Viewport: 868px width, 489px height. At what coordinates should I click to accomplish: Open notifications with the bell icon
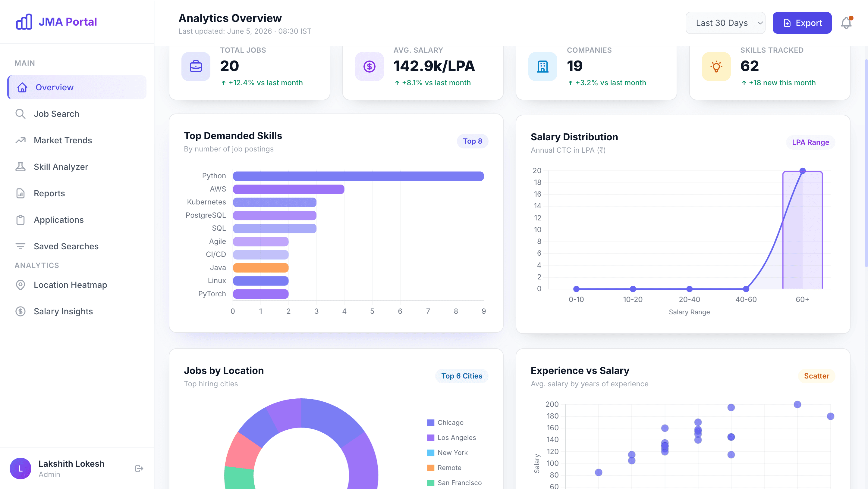(846, 23)
